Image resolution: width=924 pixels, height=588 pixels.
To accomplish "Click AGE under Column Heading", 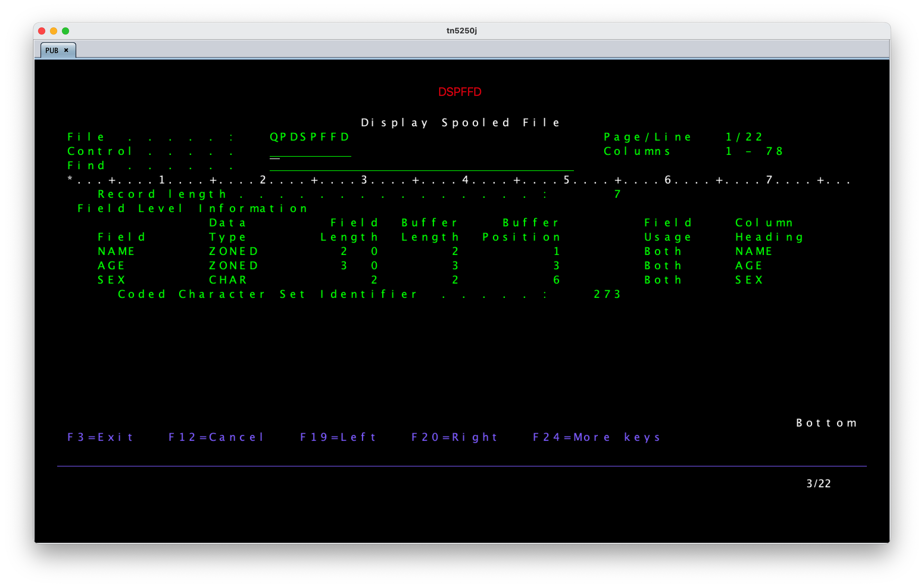I will click(x=749, y=266).
